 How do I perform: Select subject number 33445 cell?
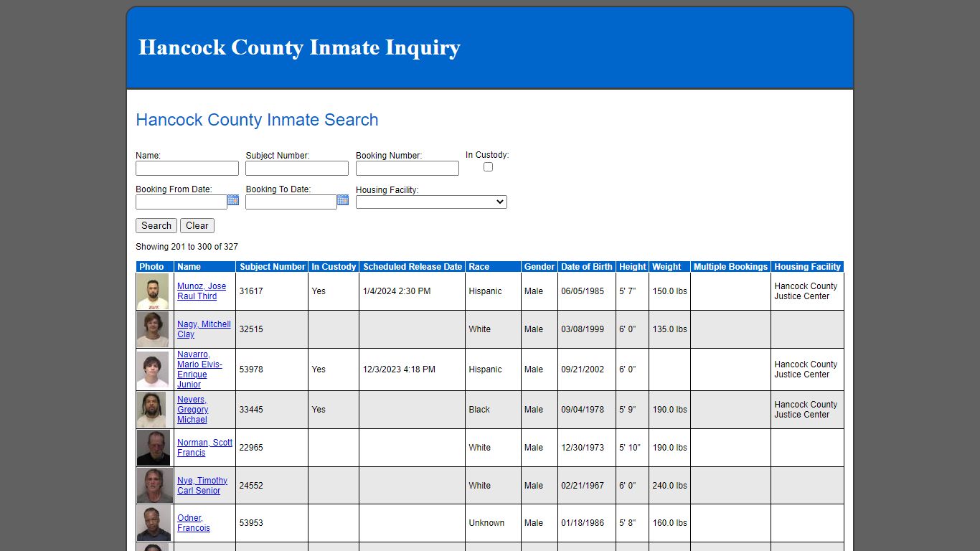pos(272,410)
